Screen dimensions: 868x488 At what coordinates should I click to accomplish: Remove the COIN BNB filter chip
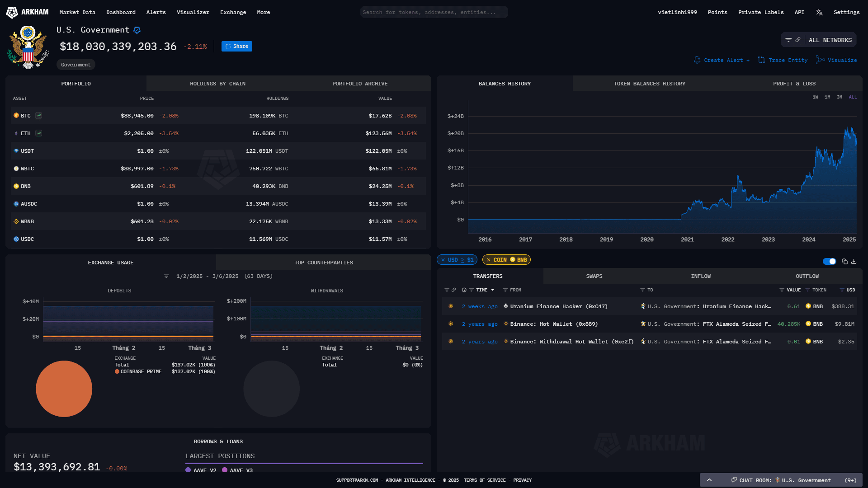(489, 260)
